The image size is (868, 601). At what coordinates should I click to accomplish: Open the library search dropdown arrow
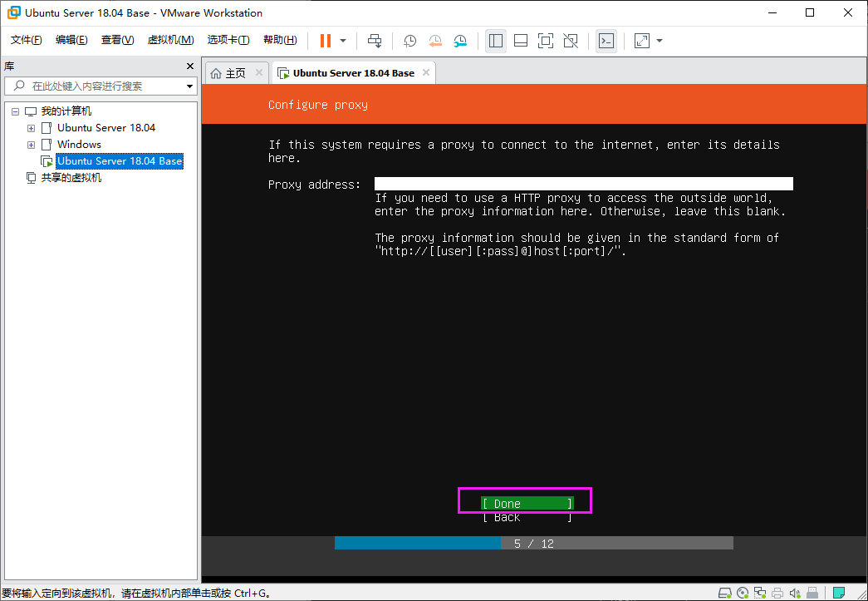pos(189,86)
